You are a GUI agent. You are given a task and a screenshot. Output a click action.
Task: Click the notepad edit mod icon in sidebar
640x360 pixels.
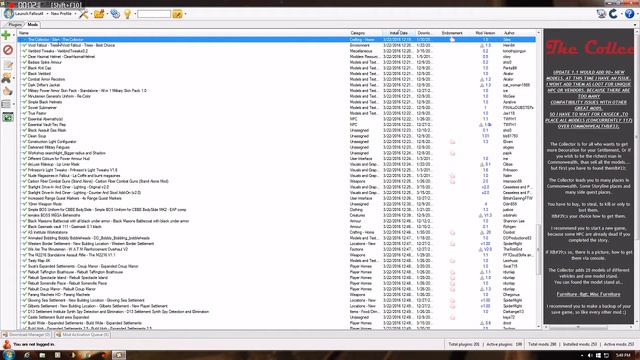[x=7, y=65]
